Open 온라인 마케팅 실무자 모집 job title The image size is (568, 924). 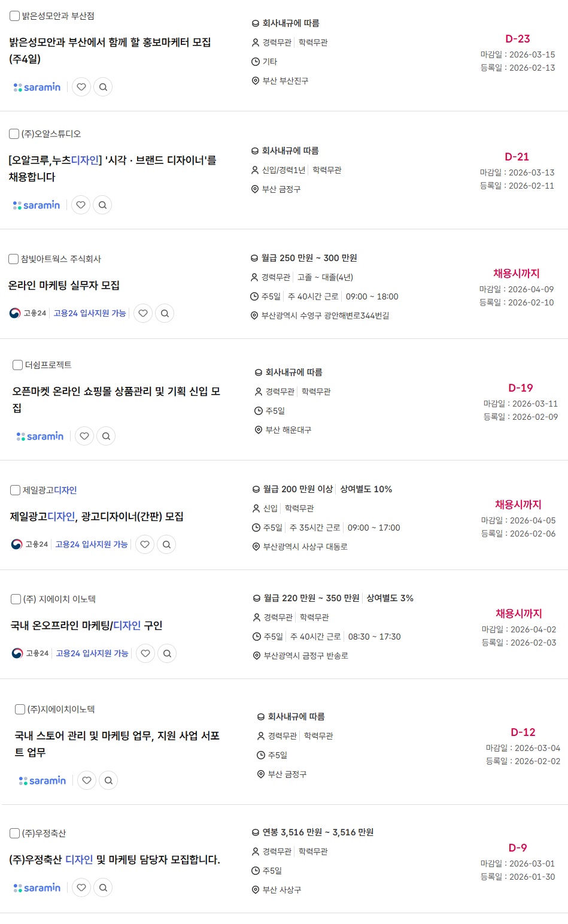click(64, 285)
